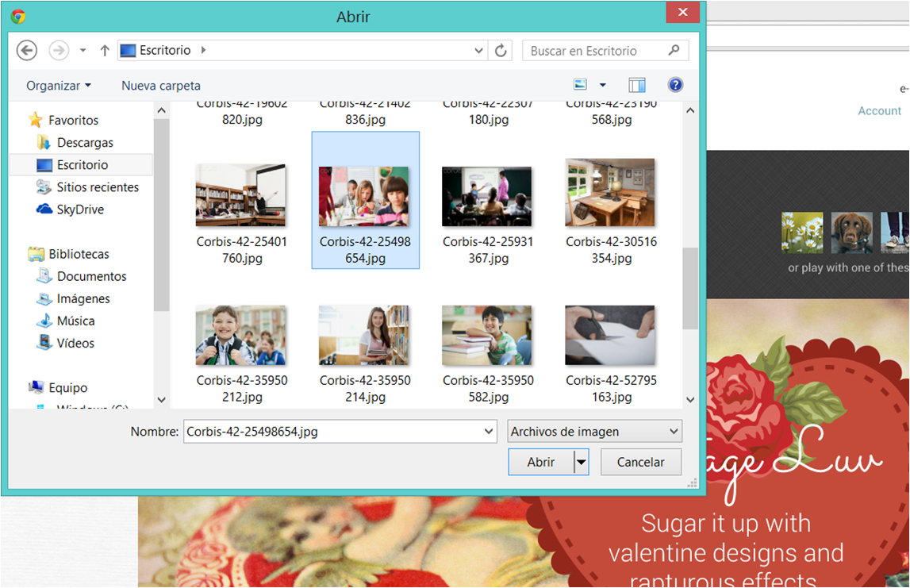910x588 pixels.
Task: Click the Equipo computer icon
Action: pyautogui.click(x=36, y=387)
